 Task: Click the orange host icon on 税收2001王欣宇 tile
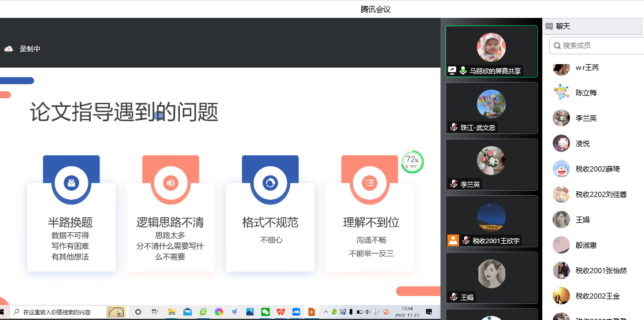[453, 240]
